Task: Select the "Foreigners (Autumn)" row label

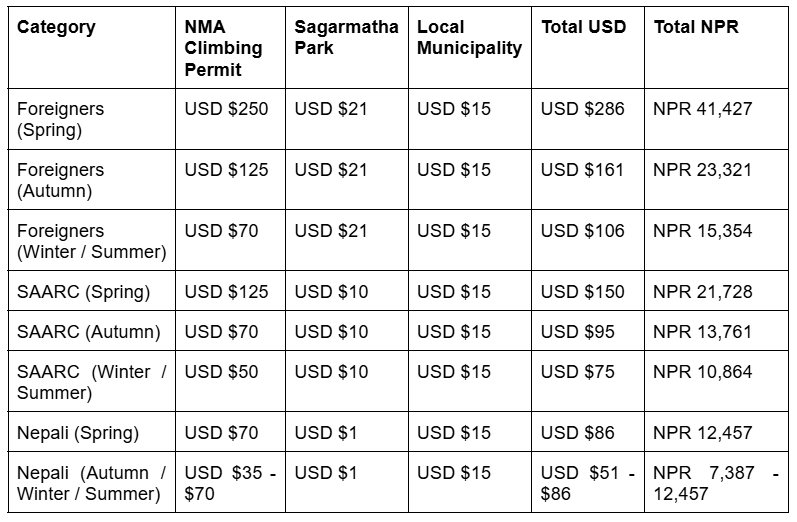Action: pyautogui.click(x=61, y=180)
